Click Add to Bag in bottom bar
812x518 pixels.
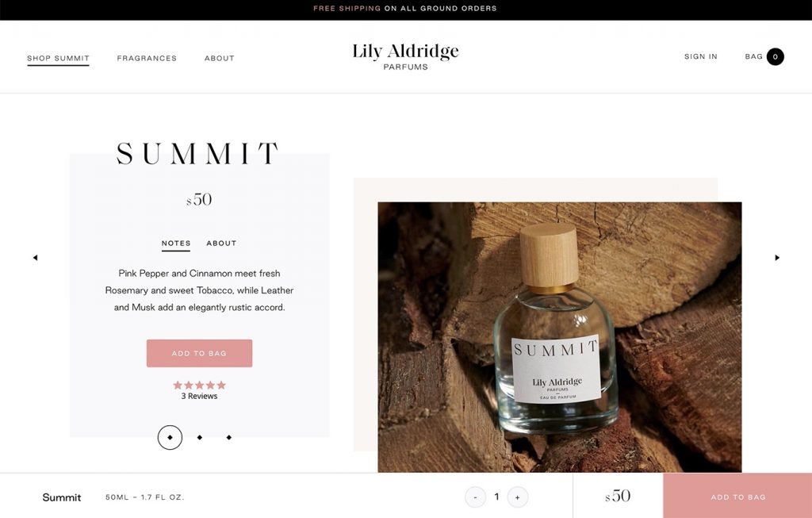[x=737, y=497]
